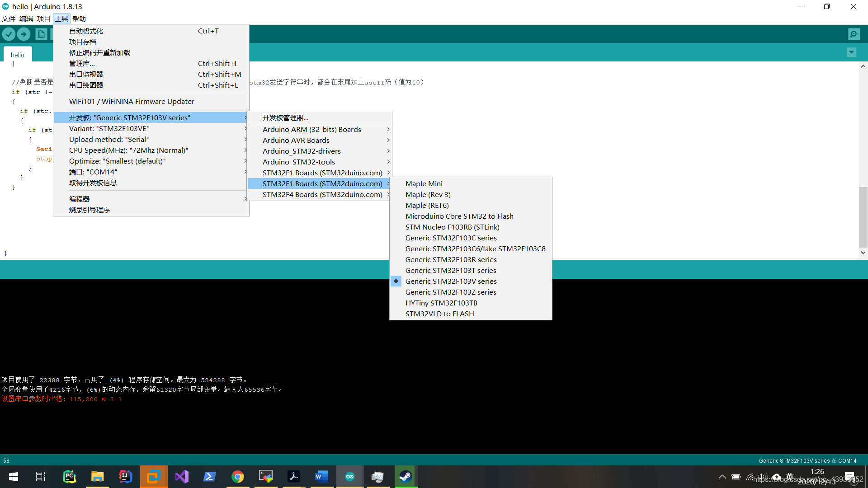Open IntelliJ IDEA from the taskbar
Viewport: 868px width, 488px height.
click(125, 476)
